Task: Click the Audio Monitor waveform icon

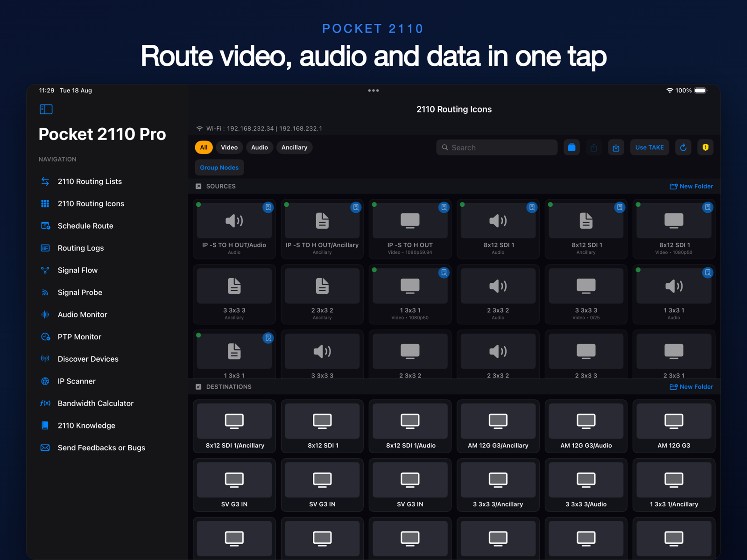Action: point(45,315)
